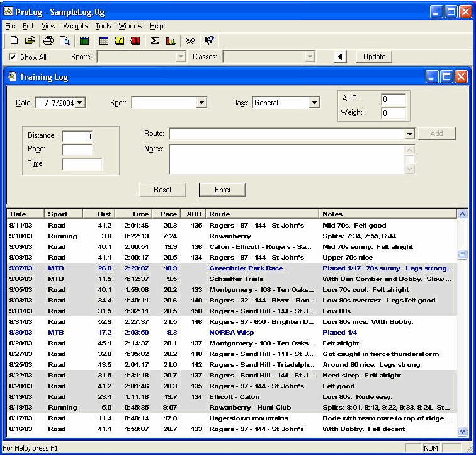Viewport: 476px width, 455px height.
Task: Select the 8/18/03 Rowanberry - Hunt Club row
Action: 232,408
